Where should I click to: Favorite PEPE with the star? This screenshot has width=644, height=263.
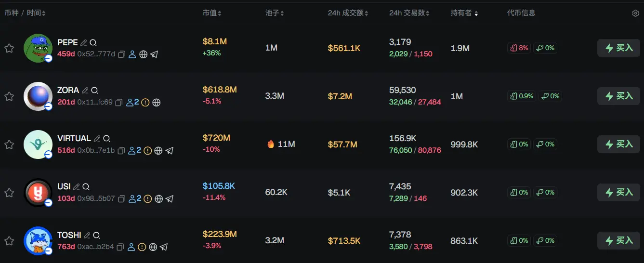pos(9,48)
